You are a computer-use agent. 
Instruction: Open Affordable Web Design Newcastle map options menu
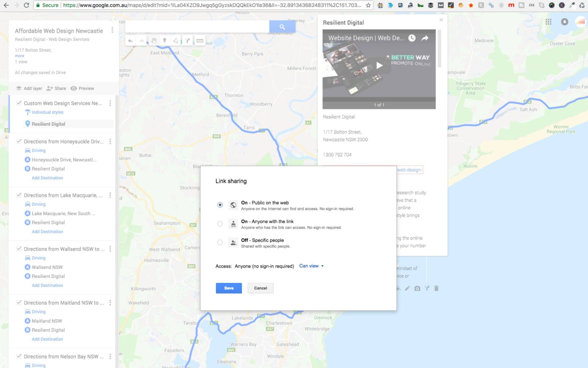click(x=112, y=30)
